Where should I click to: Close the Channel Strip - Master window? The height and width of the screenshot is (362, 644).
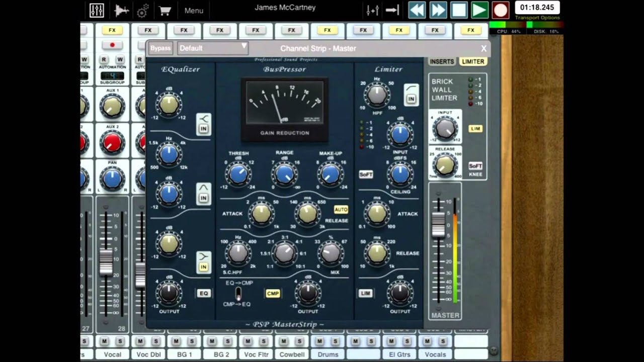pyautogui.click(x=484, y=49)
